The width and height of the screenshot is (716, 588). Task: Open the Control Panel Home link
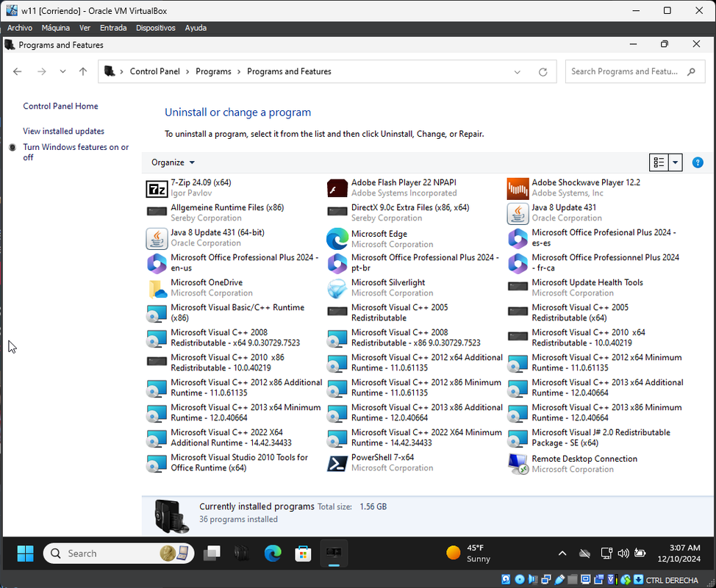(x=60, y=106)
